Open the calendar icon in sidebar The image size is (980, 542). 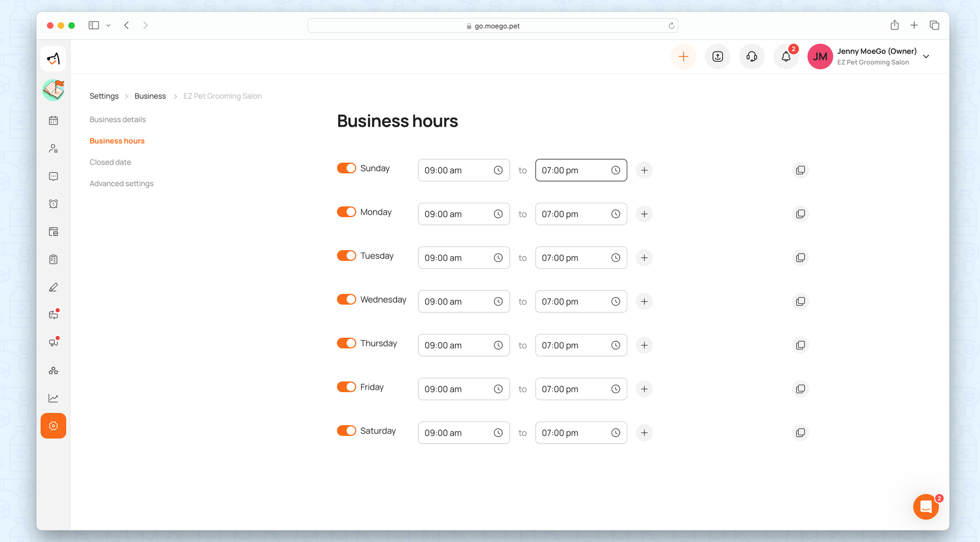(x=53, y=120)
